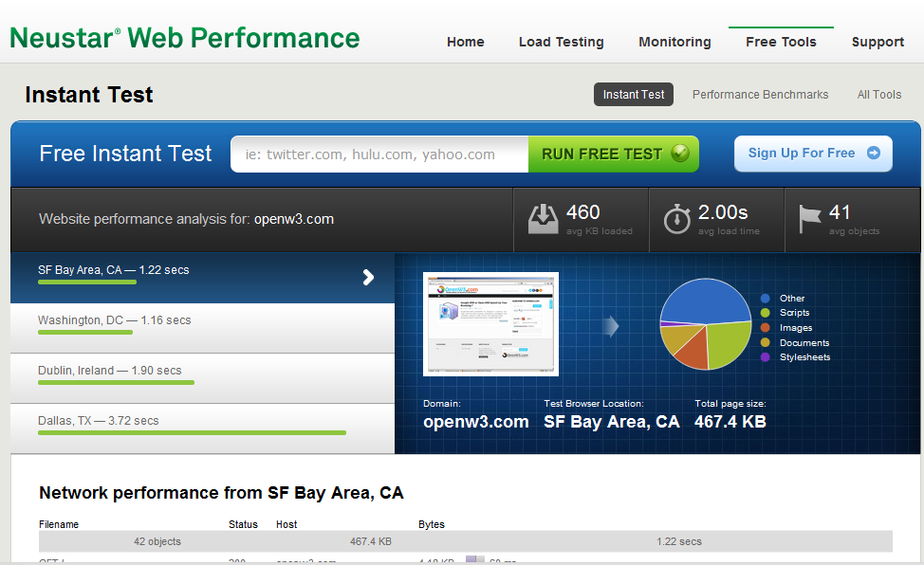
Task: Click the 'Instant Test' page heading
Action: point(89,95)
